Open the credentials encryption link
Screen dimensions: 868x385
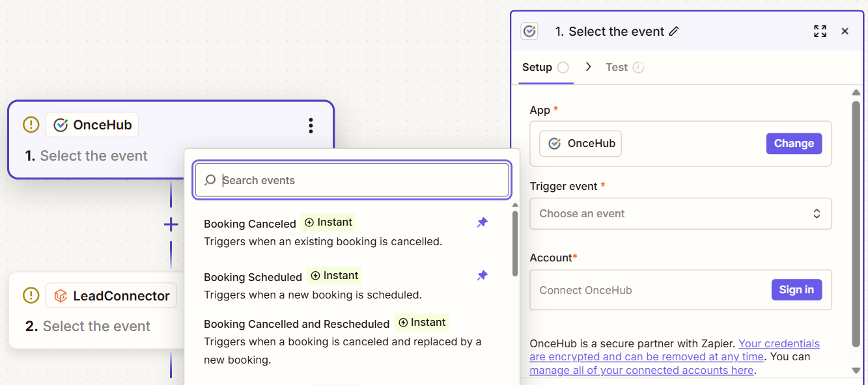tap(675, 350)
